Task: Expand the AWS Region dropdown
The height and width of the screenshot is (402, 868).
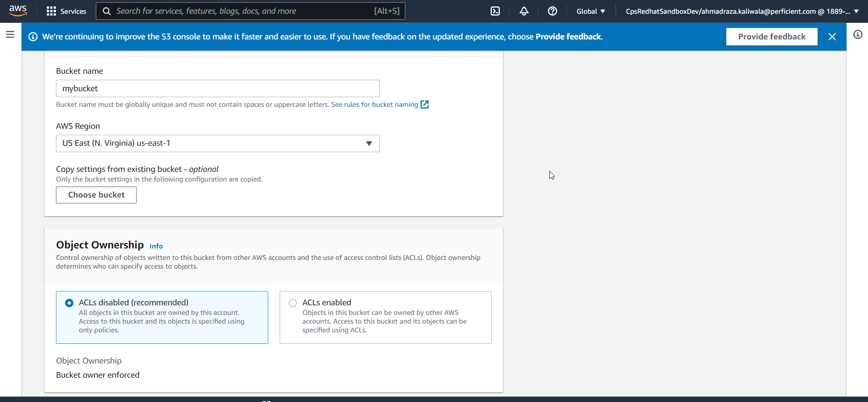Action: tap(217, 143)
